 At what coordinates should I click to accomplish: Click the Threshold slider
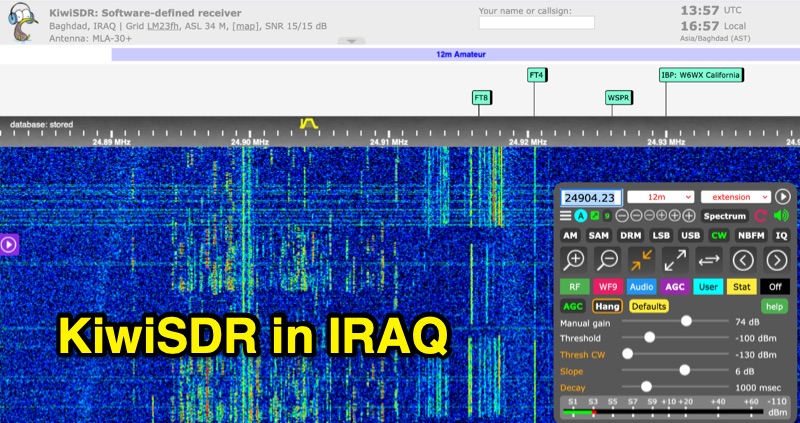click(675, 337)
